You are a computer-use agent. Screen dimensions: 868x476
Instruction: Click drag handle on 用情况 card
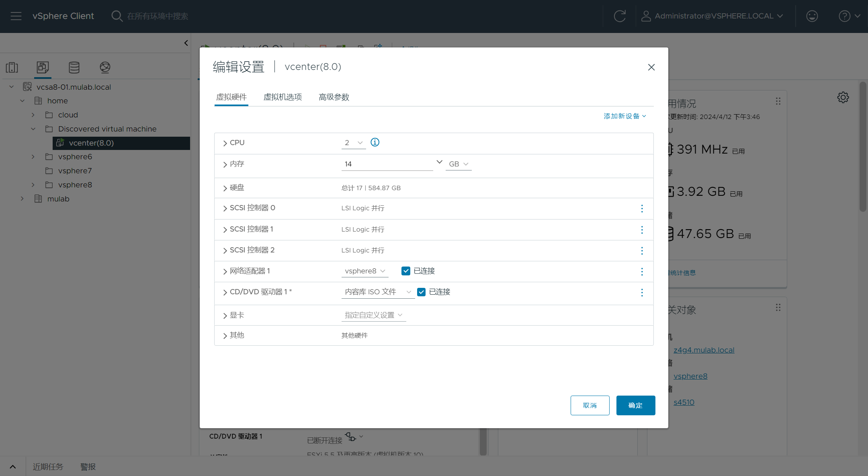coord(778,101)
